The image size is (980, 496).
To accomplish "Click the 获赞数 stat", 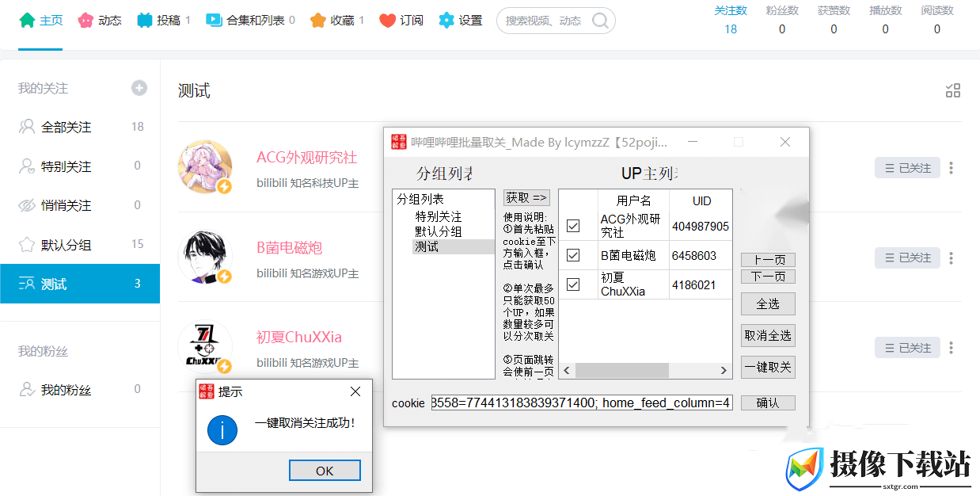I will tap(834, 21).
